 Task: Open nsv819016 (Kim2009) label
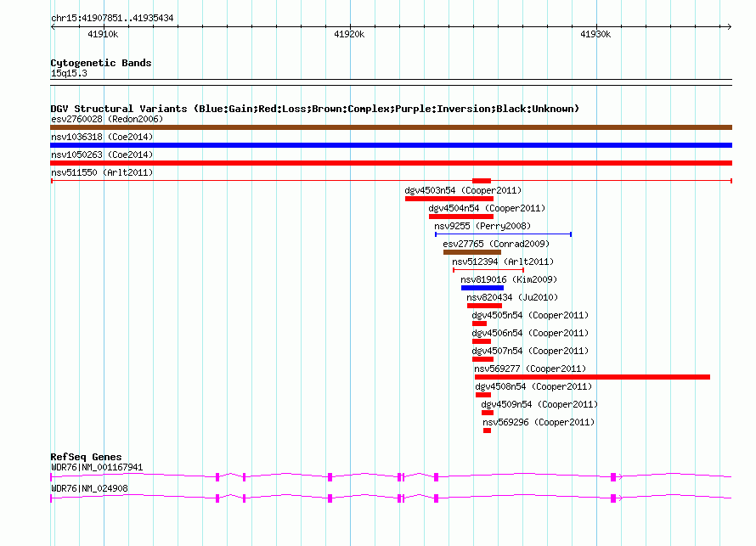tap(509, 279)
